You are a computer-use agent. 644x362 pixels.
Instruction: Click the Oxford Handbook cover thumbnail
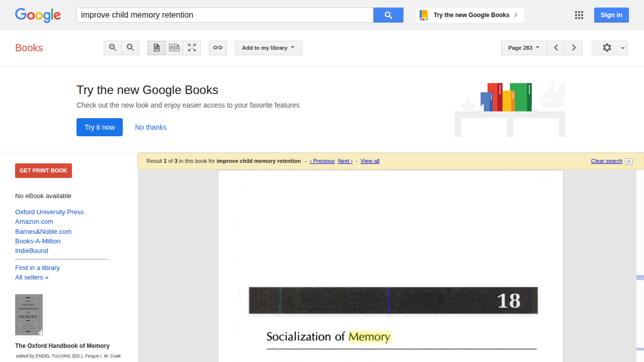29,315
